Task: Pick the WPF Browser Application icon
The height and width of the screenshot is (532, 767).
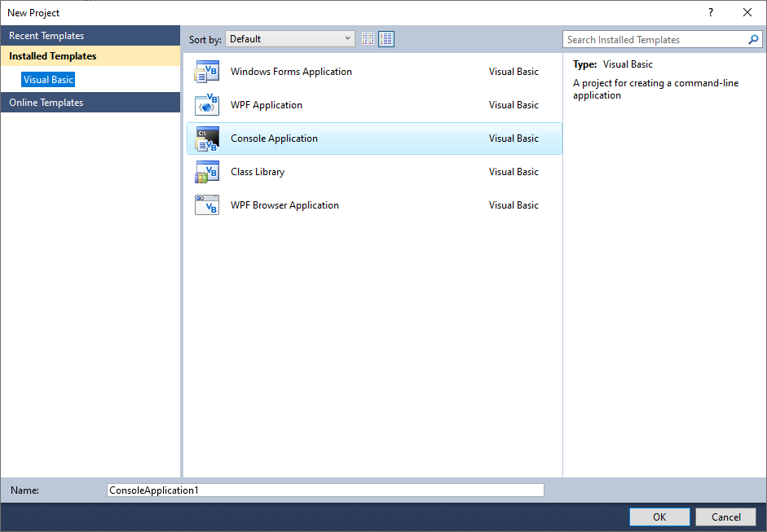Action: (207, 205)
